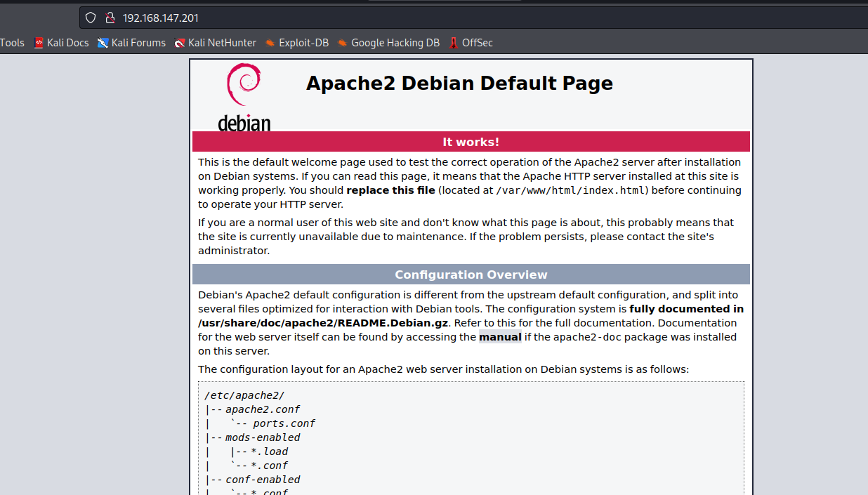
Task: Click the bold replace this file text
Action: (x=391, y=190)
